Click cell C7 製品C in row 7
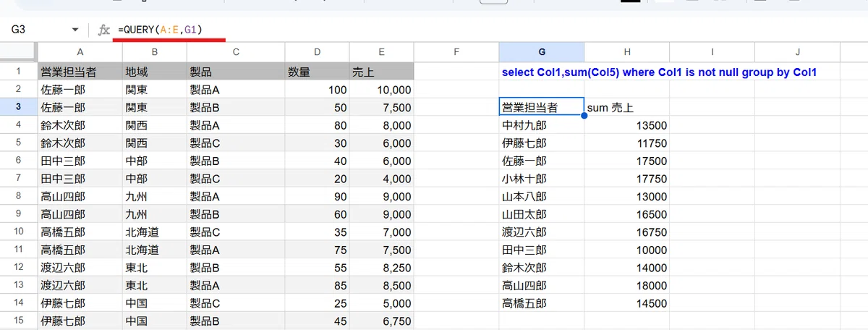Screen dimensions: 868x330 (236, 178)
